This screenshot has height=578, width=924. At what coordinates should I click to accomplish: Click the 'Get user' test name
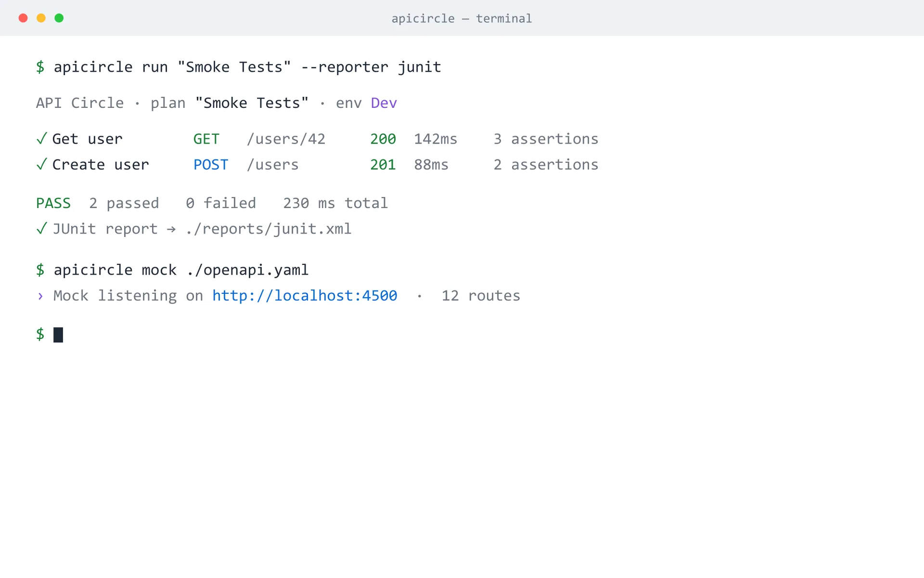point(87,139)
